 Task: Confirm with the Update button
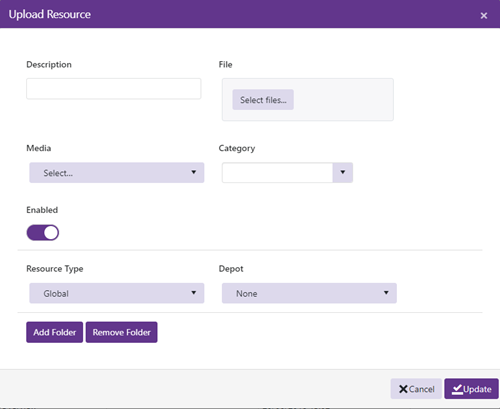(471, 389)
